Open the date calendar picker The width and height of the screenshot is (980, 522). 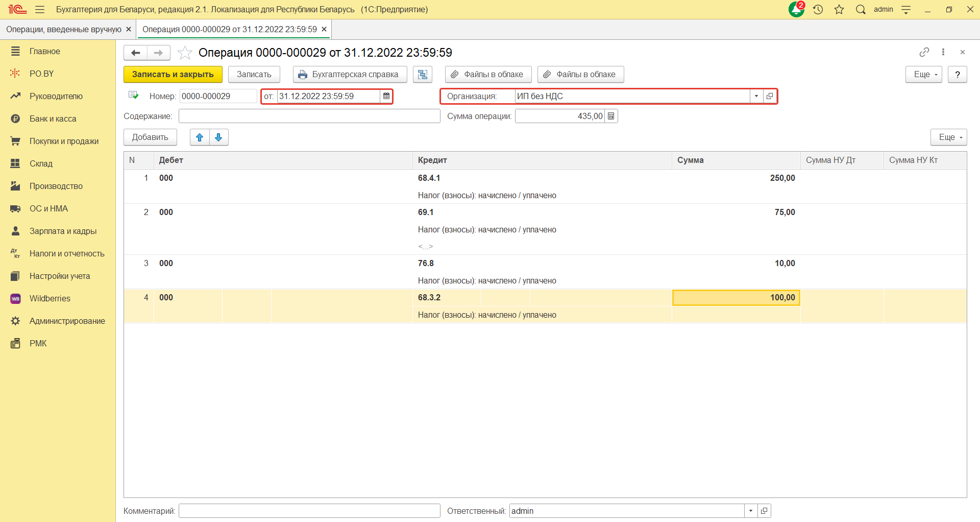pos(386,96)
